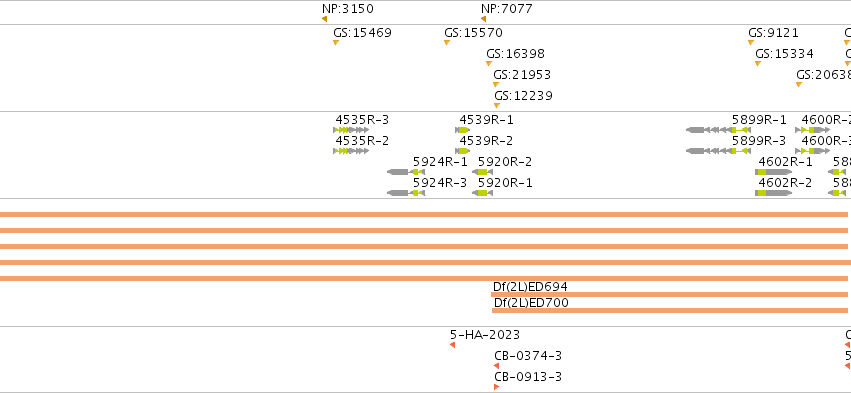The image size is (851, 393).
Task: Open the GS:15570 text label
Action: click(x=473, y=33)
